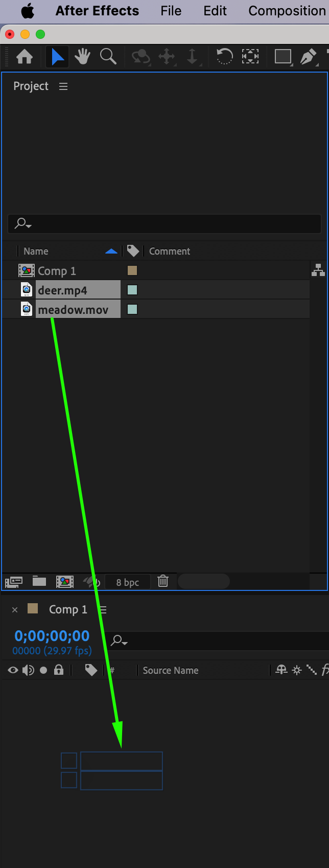Select the Rotation tool
The height and width of the screenshot is (868, 329).
(224, 56)
